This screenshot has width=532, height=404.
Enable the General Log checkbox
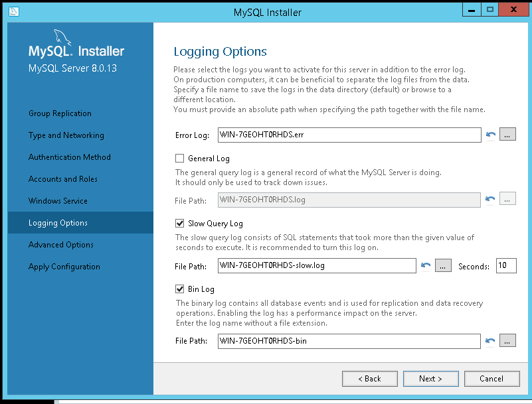179,159
